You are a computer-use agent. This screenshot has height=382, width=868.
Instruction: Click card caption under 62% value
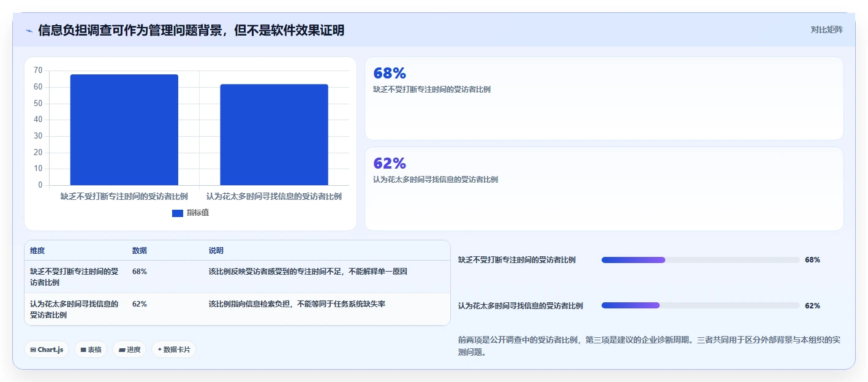436,180
